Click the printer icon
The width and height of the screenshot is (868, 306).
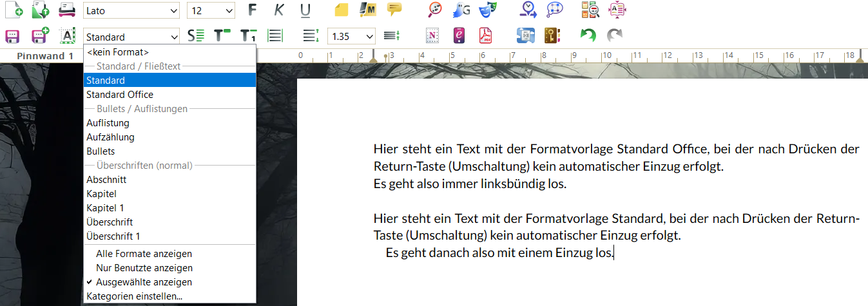(x=66, y=10)
